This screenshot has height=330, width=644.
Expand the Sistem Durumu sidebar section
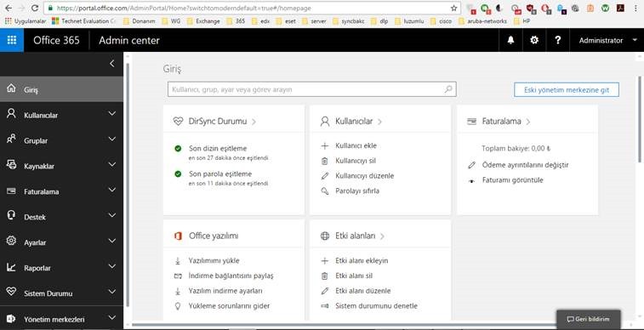[x=112, y=292]
